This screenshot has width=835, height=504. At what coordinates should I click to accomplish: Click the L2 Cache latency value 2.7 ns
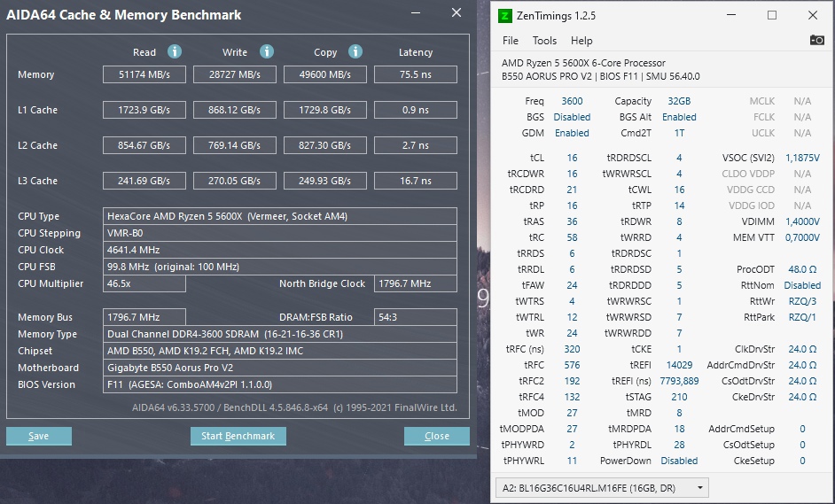click(x=416, y=145)
